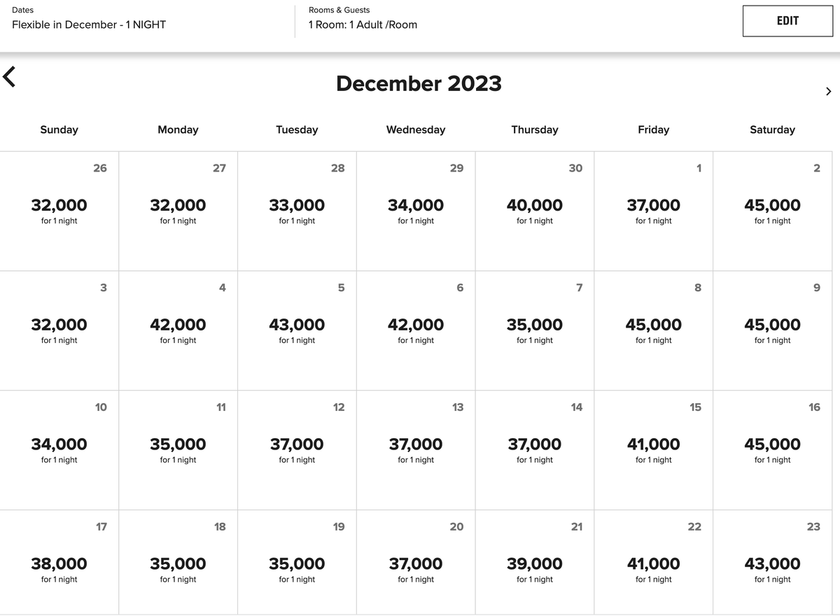Viewport: 840px width, 616px height.
Task: Click the right arrow to view January 2024
Action: tap(829, 91)
